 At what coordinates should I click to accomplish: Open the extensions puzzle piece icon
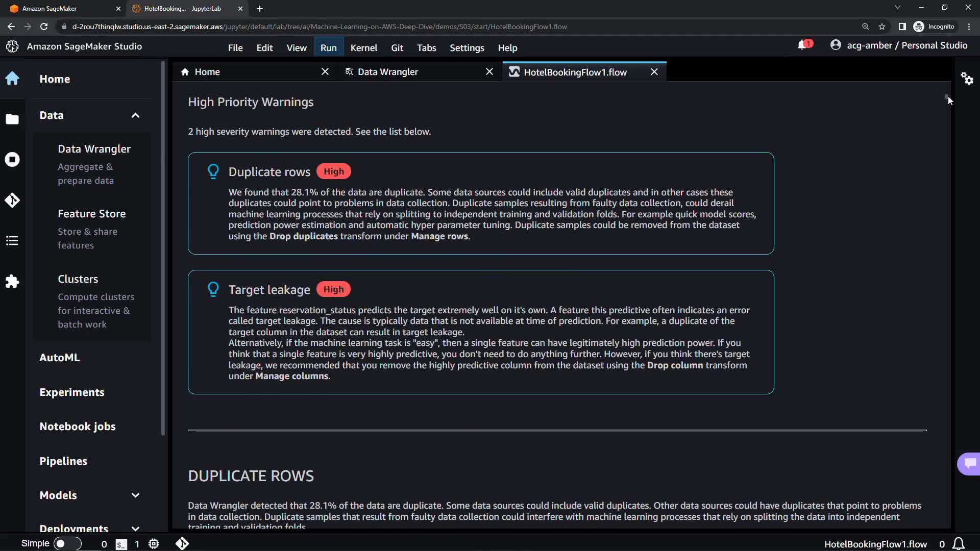click(x=12, y=282)
